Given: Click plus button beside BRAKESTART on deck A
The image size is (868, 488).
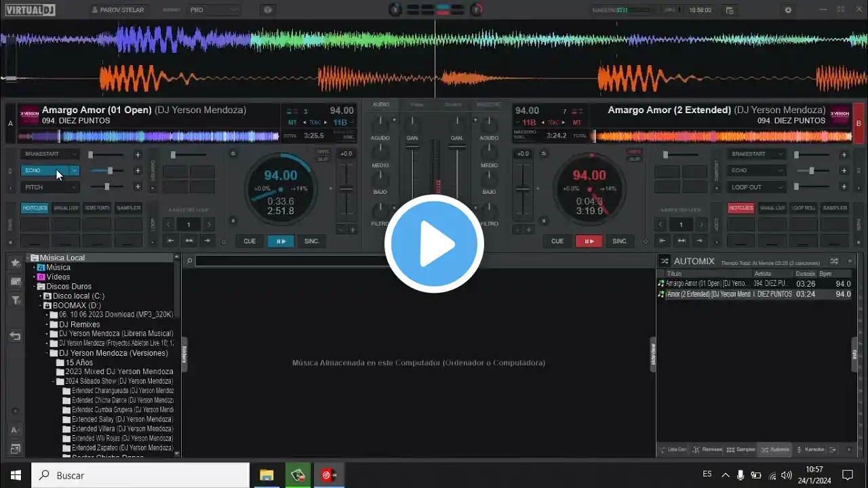Looking at the screenshot, I should pos(138,155).
